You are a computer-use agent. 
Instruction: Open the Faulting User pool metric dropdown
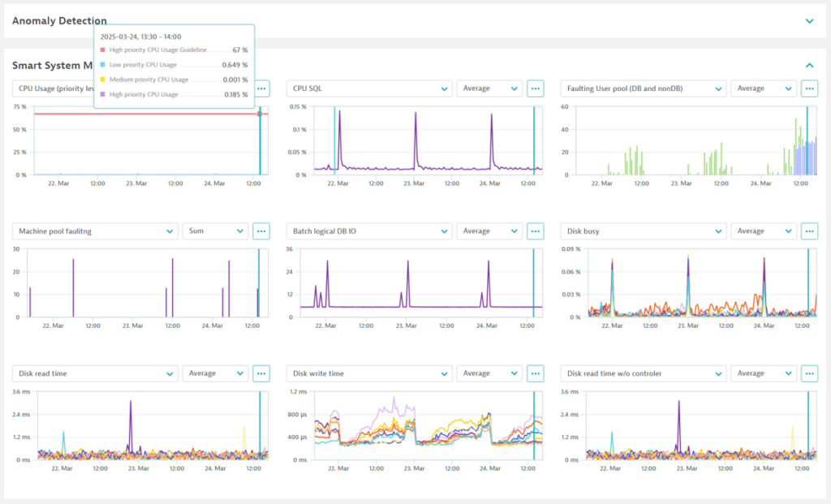(644, 88)
